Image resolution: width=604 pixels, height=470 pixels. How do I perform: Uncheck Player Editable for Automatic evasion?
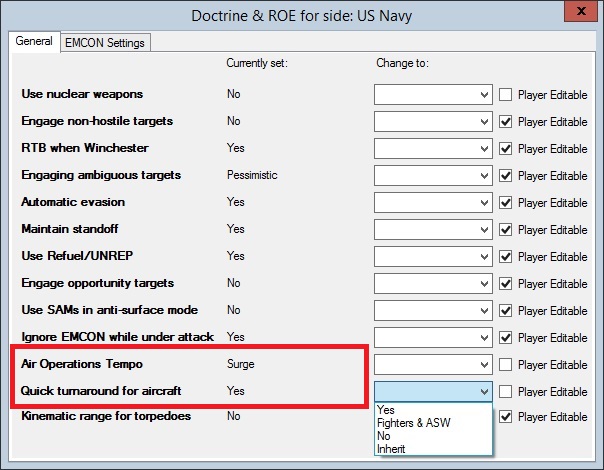(x=505, y=203)
